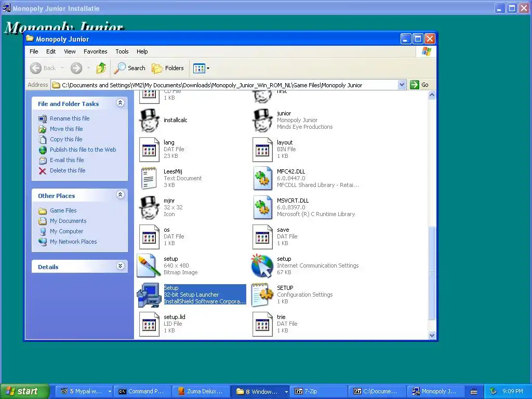Viewport: 532px width, 399px height.
Task: Click the Go button beside the address bar
Action: pos(419,85)
